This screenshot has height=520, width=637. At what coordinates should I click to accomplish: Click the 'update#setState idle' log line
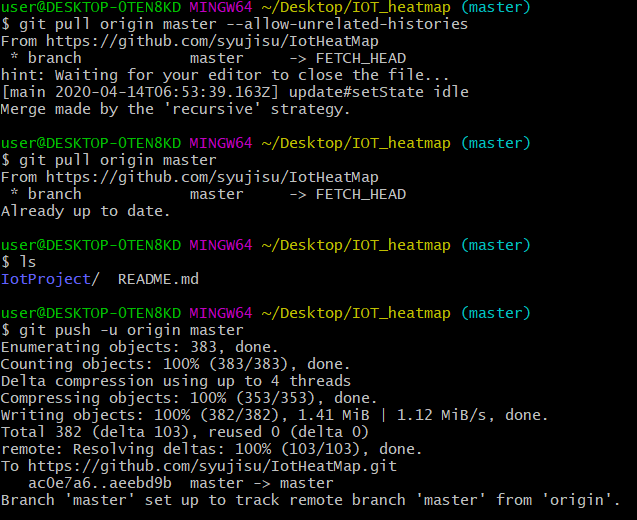point(379,92)
